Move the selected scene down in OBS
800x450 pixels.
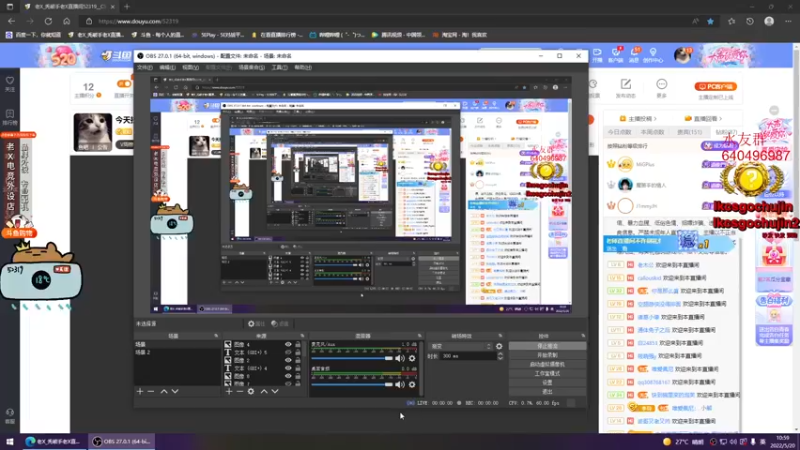(x=175, y=391)
